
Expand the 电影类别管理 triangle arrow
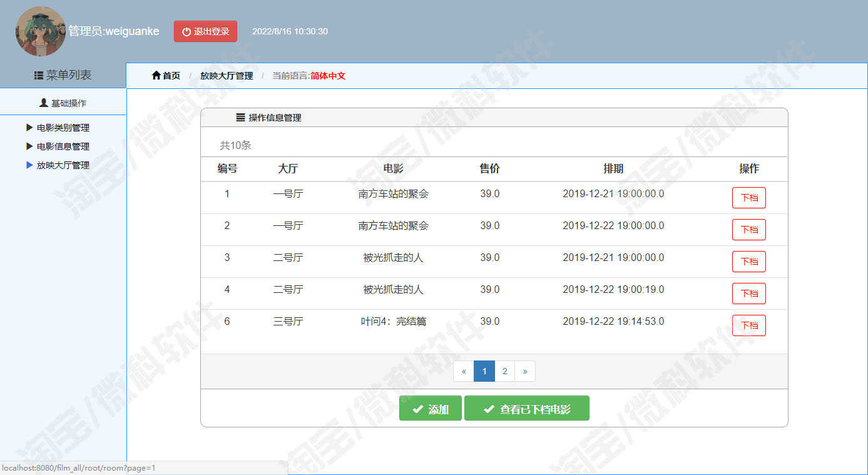(29, 128)
